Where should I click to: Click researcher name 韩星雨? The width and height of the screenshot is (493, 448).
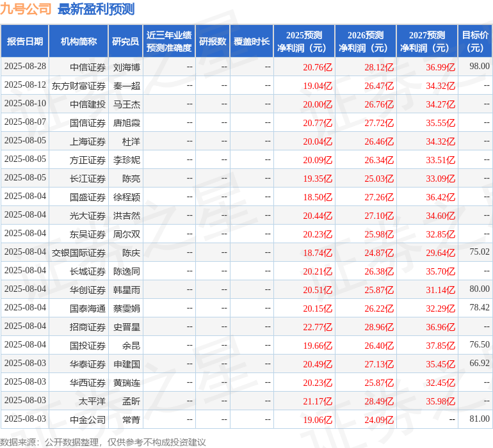[126, 290]
